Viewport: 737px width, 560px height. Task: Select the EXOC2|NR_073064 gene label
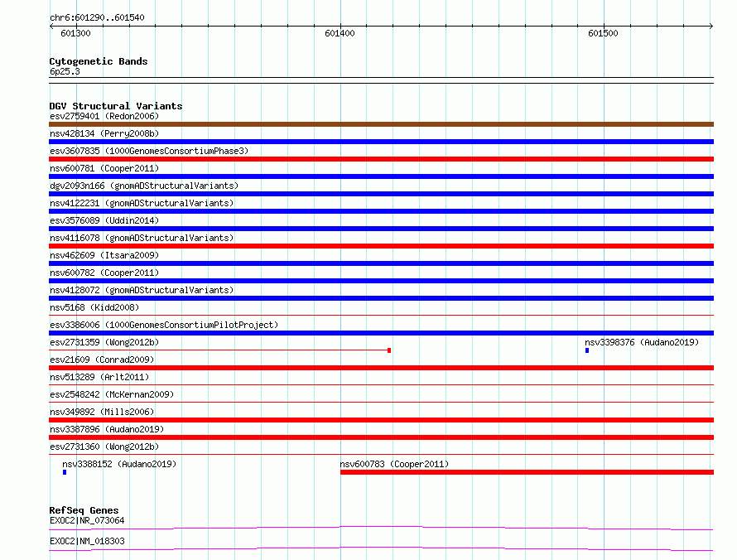87,520
